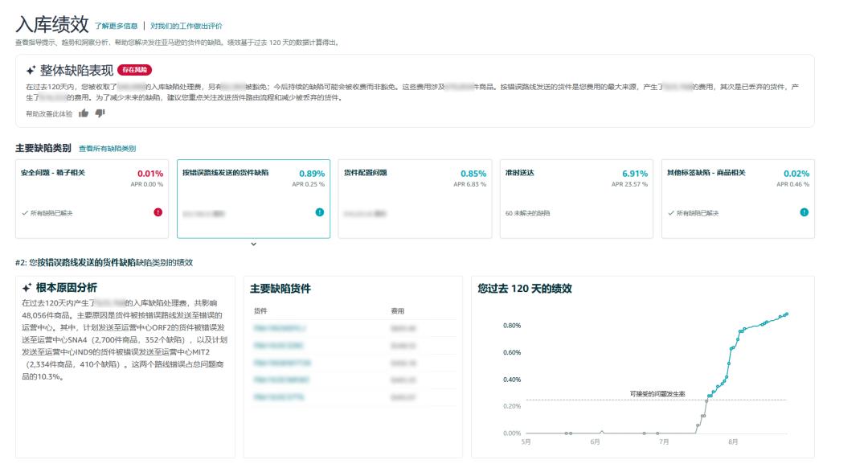Screen dimensions: 868x464
Task: Open the 了解更多信息 link
Action: [x=116, y=26]
